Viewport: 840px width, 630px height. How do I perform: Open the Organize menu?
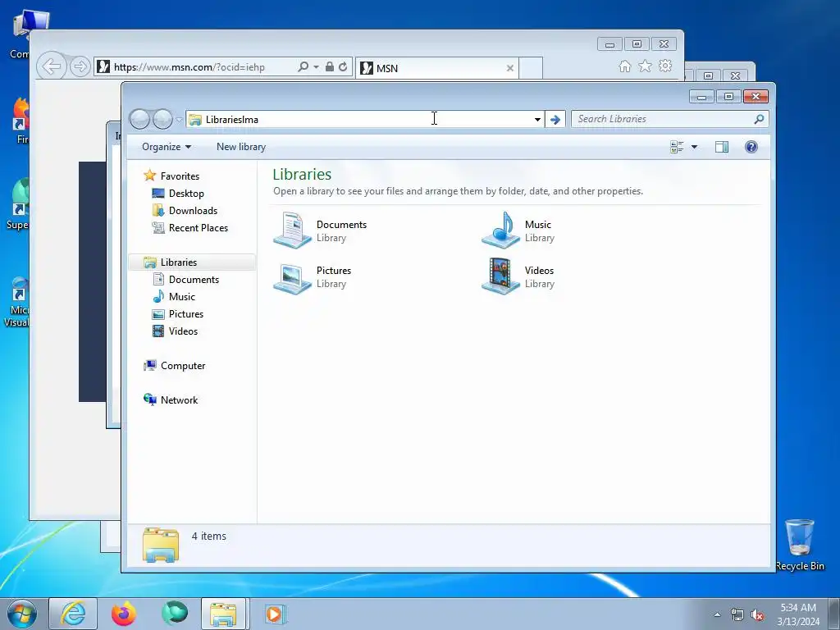click(x=166, y=147)
